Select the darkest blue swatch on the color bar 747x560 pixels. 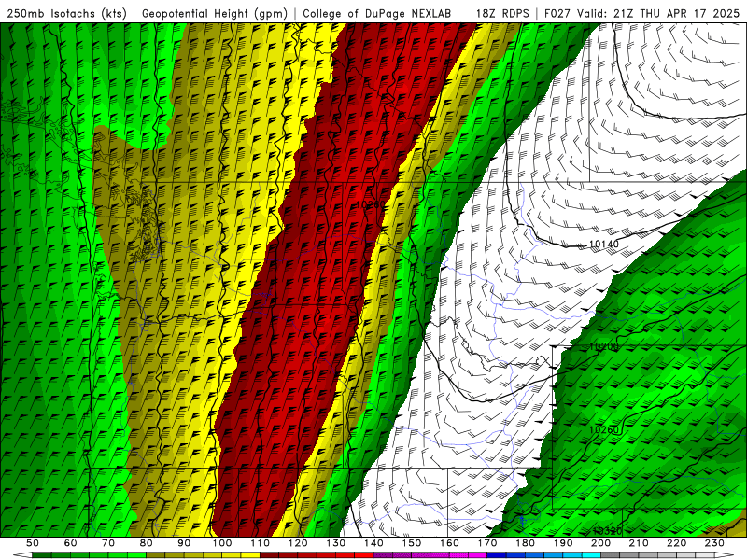coord(497,554)
